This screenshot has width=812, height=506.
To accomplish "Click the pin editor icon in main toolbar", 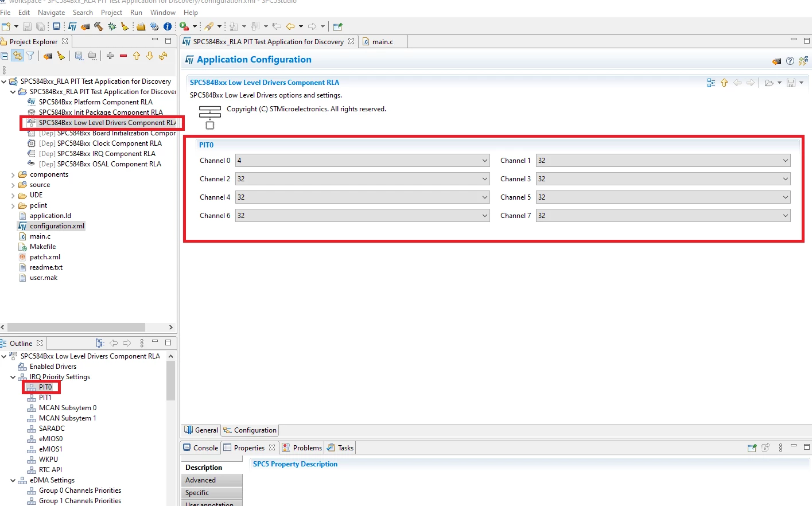I will tap(337, 26).
